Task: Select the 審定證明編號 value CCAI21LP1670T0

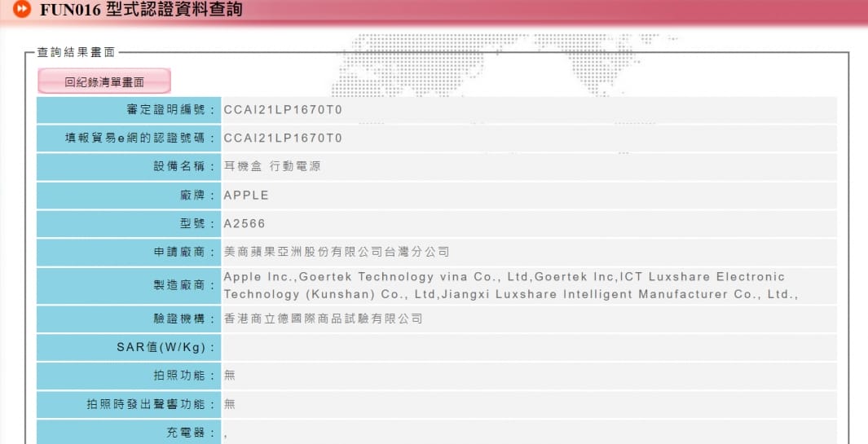Action: 283,110
